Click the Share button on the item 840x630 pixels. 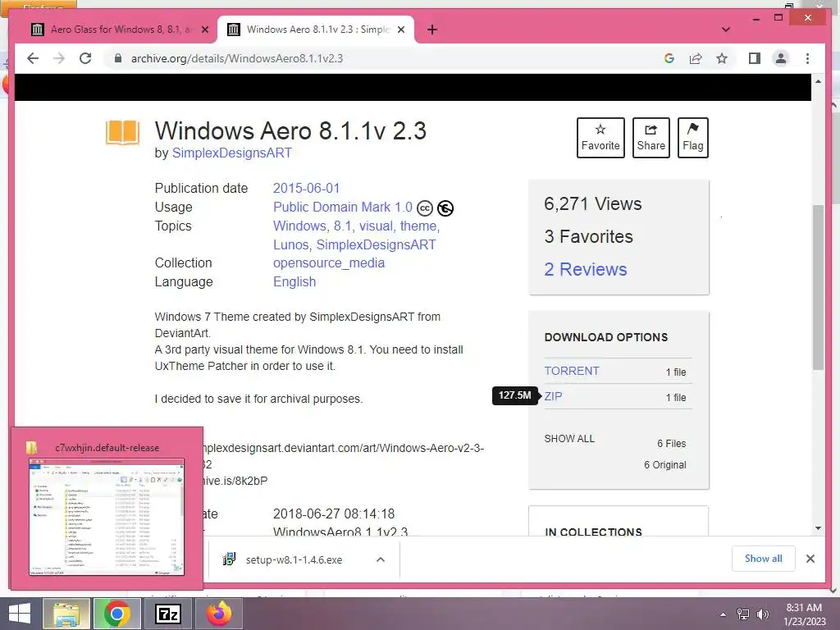(x=651, y=138)
